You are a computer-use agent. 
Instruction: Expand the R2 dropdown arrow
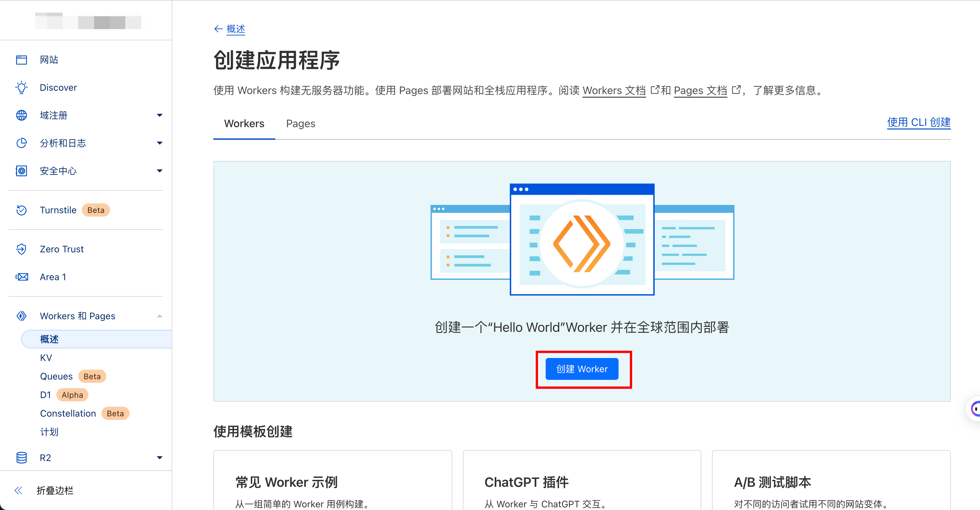[160, 458]
